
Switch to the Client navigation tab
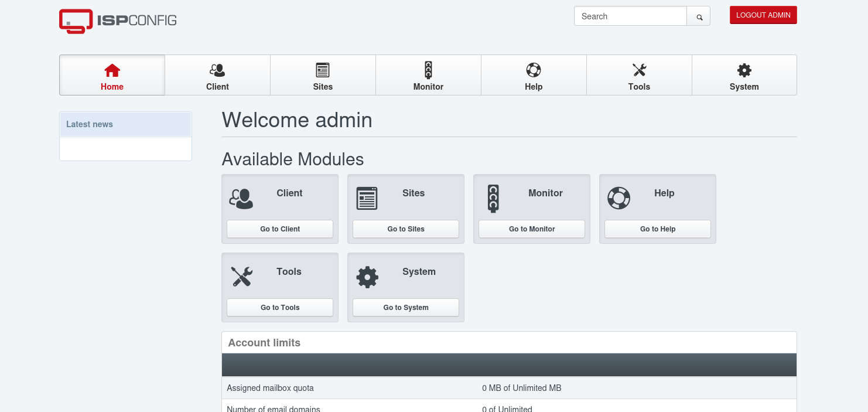click(217, 76)
